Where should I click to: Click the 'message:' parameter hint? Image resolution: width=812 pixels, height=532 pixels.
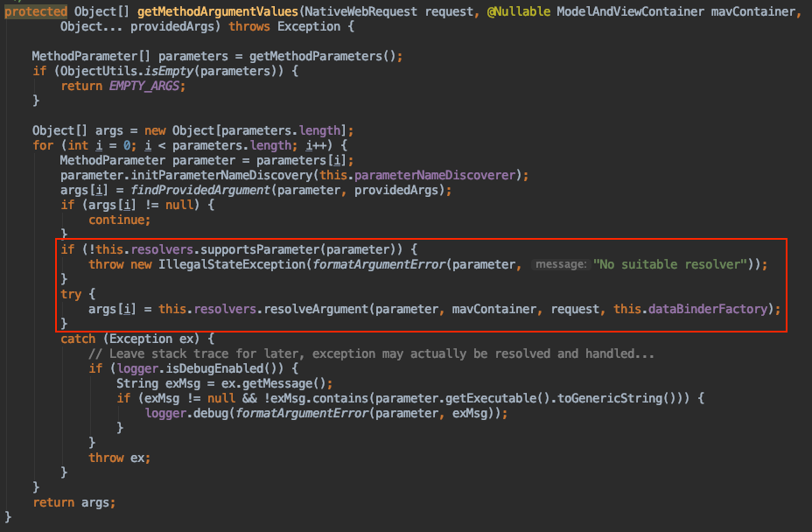tap(561, 264)
